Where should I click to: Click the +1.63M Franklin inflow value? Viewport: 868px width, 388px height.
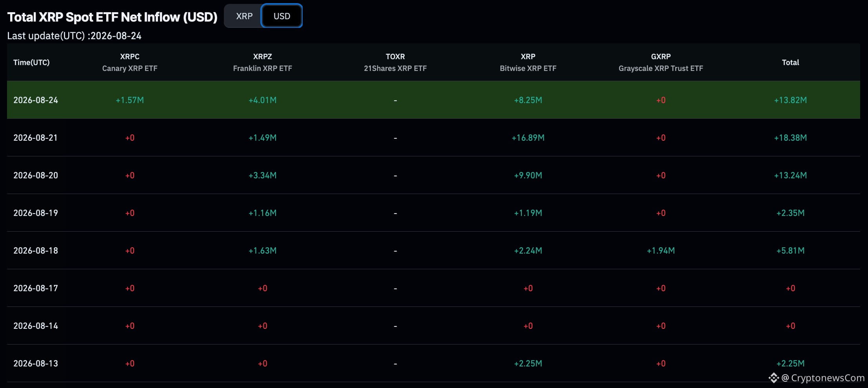click(x=262, y=250)
